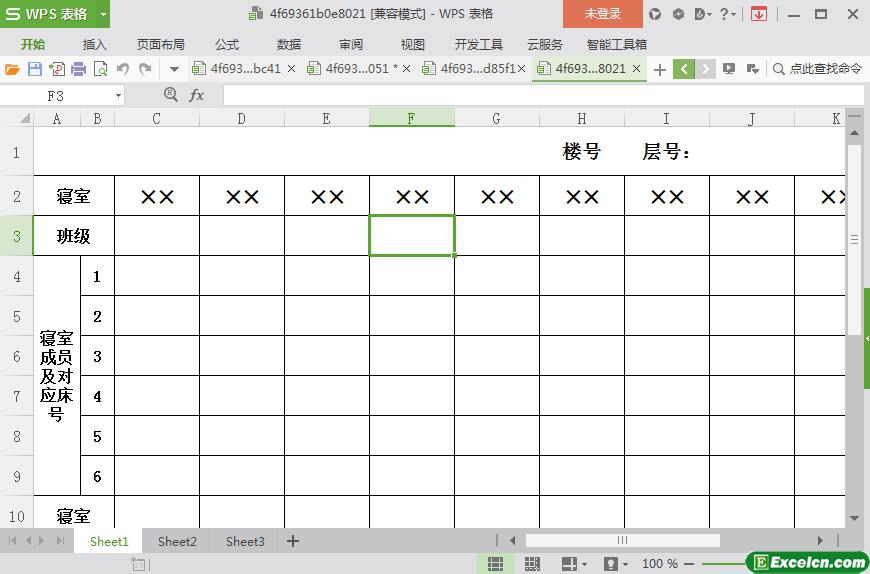Open the 智能工具箱 ribbon tab
870x574 pixels.
coord(616,44)
